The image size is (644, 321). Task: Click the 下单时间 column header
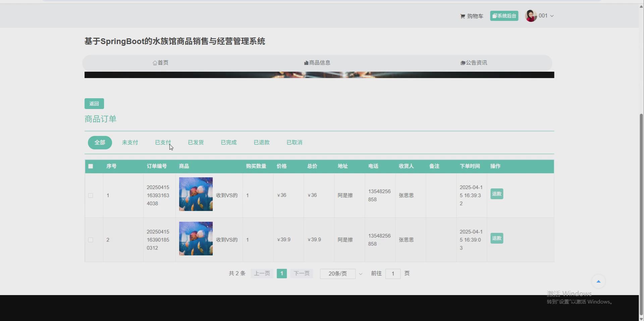coord(470,166)
